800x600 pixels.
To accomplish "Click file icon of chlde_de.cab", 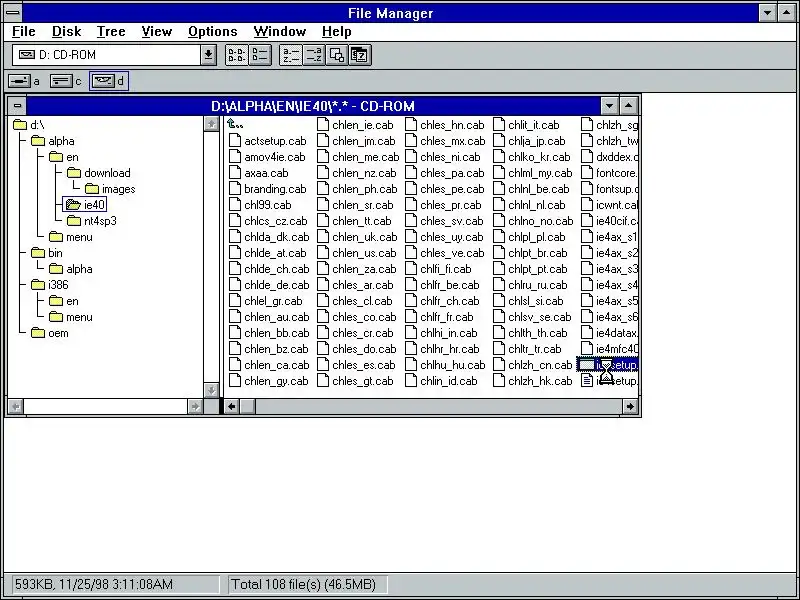I will (x=235, y=285).
